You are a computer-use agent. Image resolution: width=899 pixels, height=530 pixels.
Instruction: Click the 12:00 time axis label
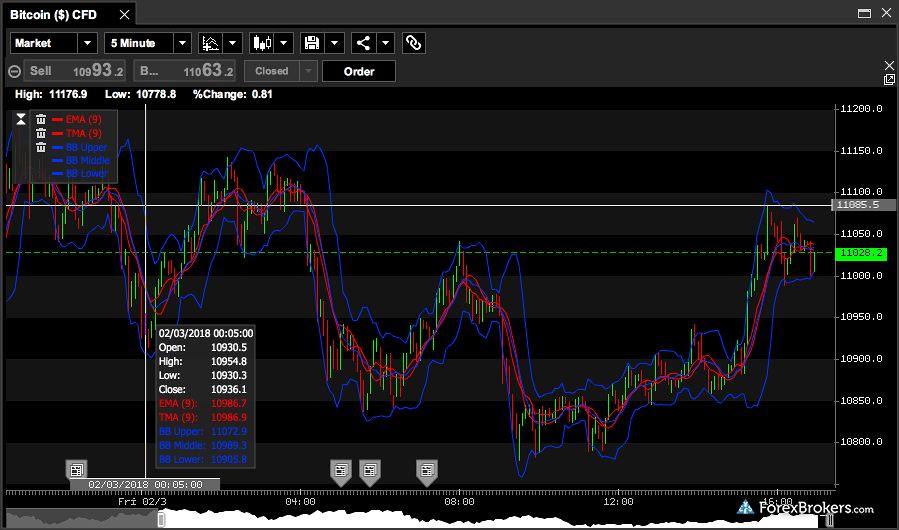618,502
